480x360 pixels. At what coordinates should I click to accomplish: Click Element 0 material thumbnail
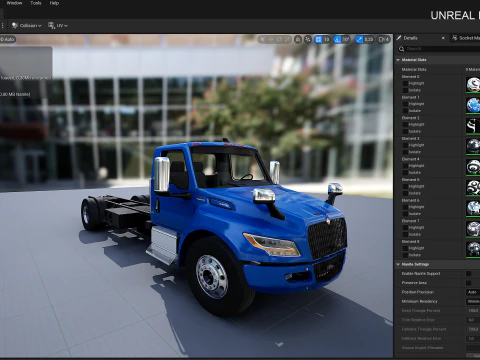[473, 85]
